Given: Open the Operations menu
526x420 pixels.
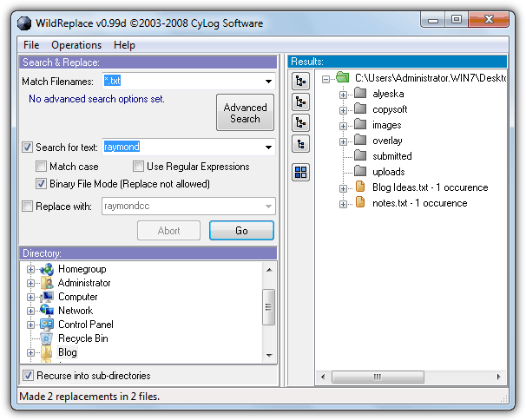Looking at the screenshot, I should point(76,45).
